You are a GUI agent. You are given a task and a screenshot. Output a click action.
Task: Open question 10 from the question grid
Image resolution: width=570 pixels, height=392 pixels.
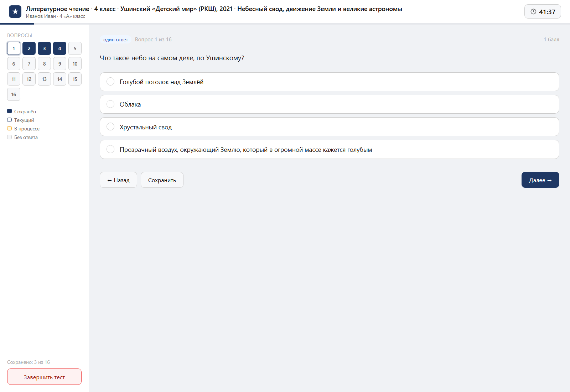point(75,64)
